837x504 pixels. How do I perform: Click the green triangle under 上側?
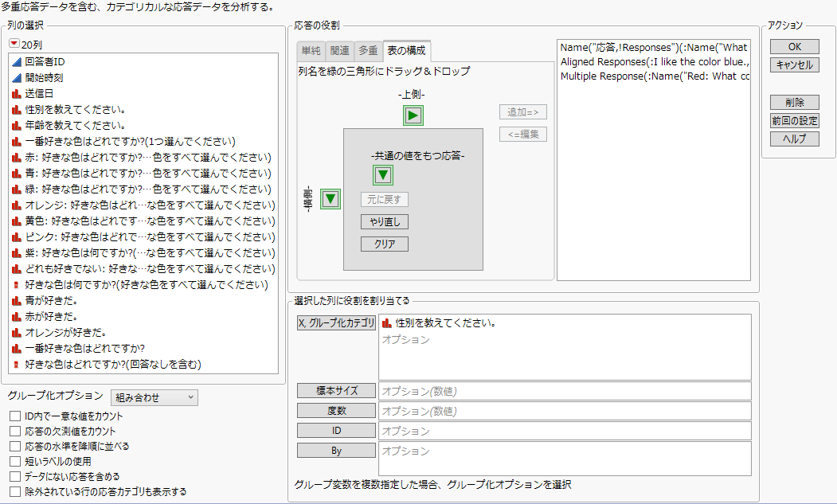tap(413, 115)
